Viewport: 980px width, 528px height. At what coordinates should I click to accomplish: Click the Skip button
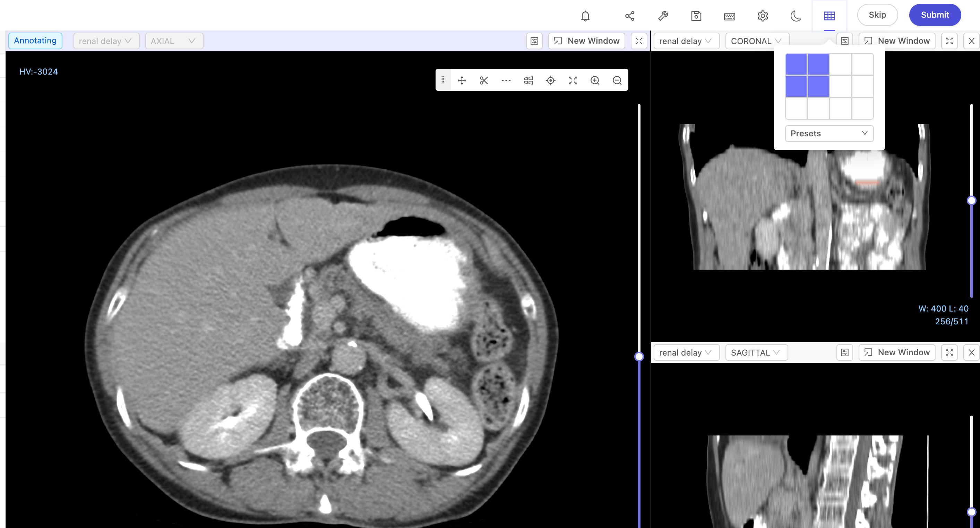(877, 15)
